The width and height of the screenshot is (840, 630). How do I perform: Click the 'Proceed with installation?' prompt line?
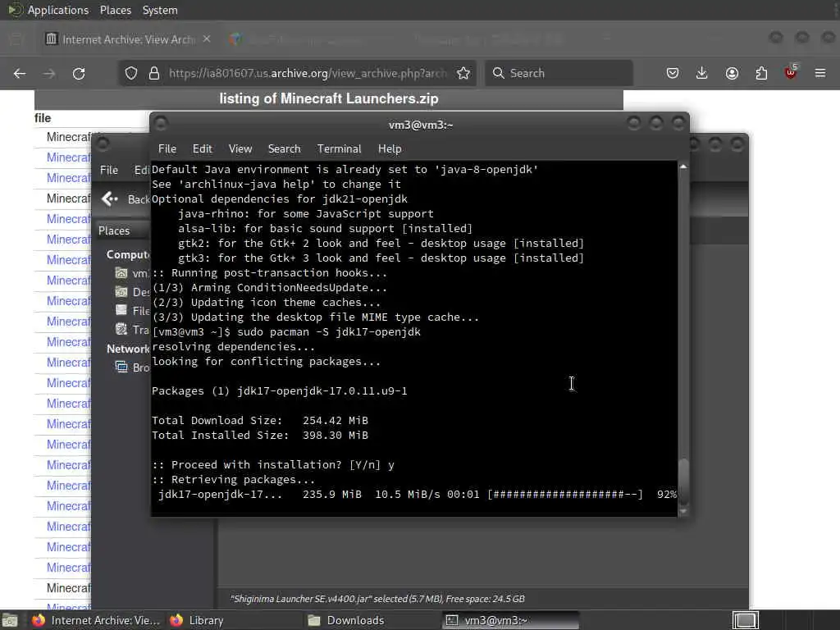[x=273, y=465]
